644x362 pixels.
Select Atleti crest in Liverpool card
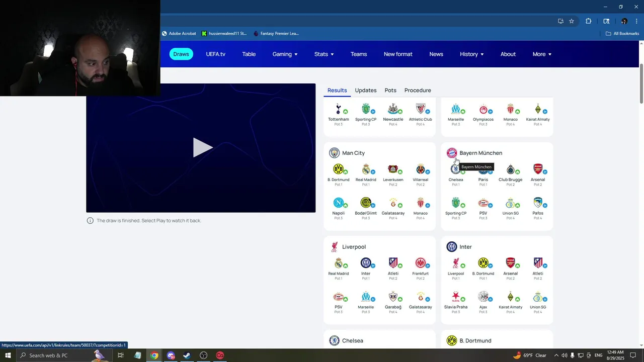pos(393,263)
